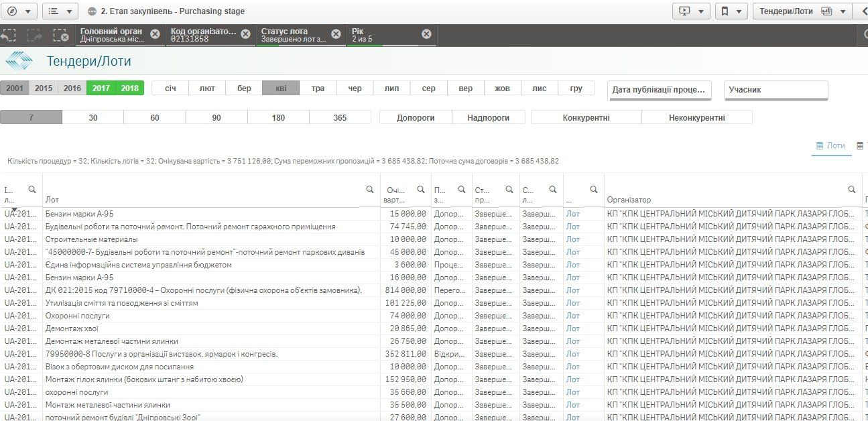Viewport: 868px width, 421px height.
Task: Open the Учасник filter dropdown
Action: pyautogui.click(x=776, y=90)
